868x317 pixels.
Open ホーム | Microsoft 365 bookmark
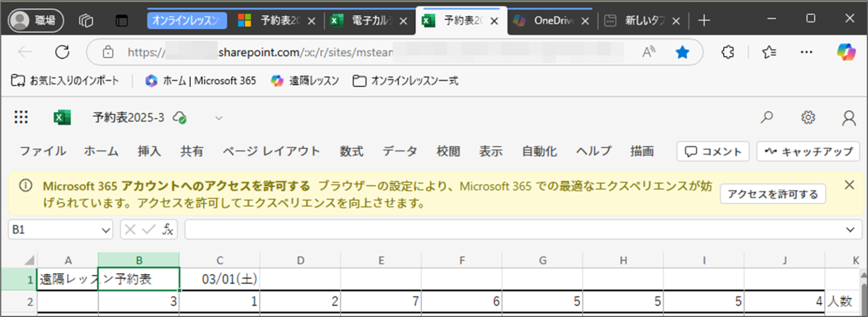click(201, 81)
